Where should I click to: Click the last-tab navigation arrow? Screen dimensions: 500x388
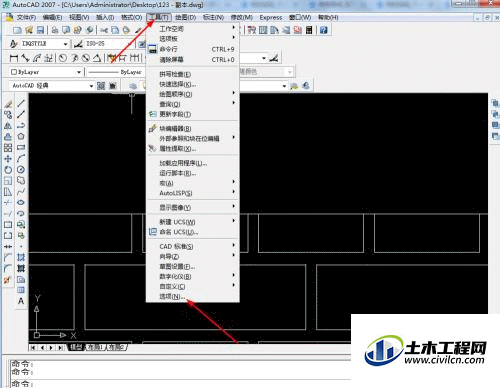coord(60,348)
